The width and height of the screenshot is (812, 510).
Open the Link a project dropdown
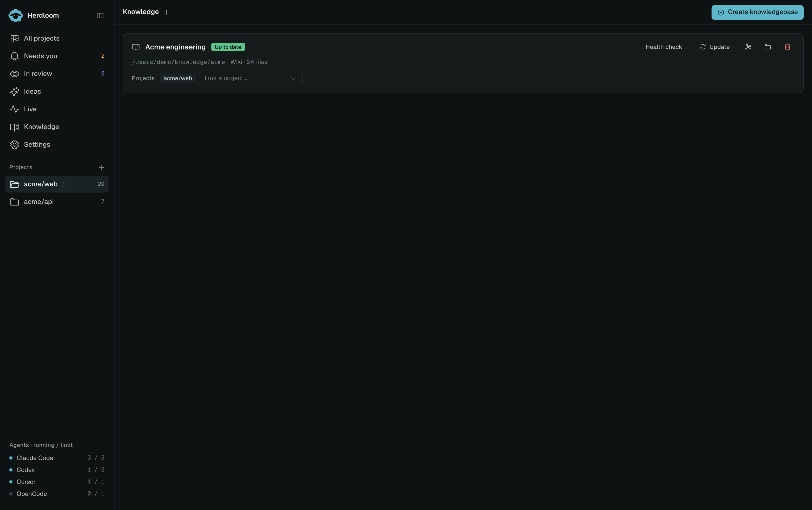tap(251, 79)
